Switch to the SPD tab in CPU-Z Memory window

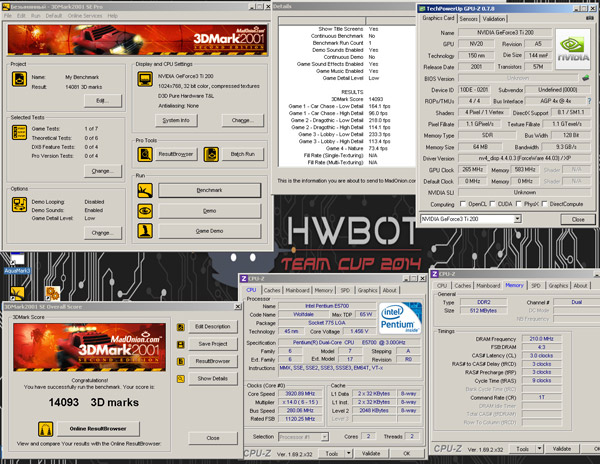(x=536, y=286)
